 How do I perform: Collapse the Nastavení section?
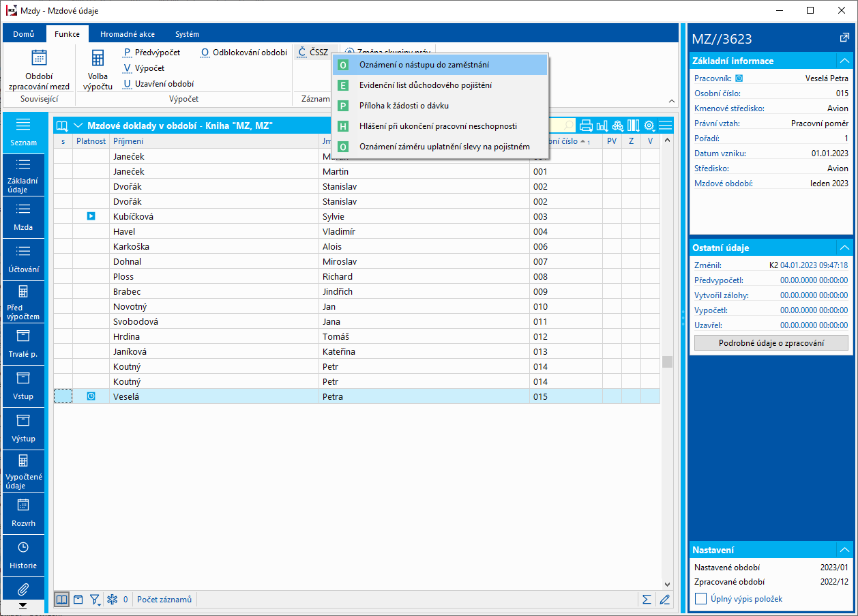[x=844, y=550]
